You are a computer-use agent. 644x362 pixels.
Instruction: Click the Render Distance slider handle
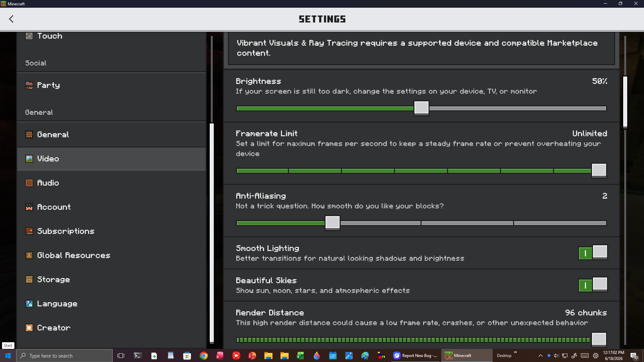pyautogui.click(x=599, y=339)
